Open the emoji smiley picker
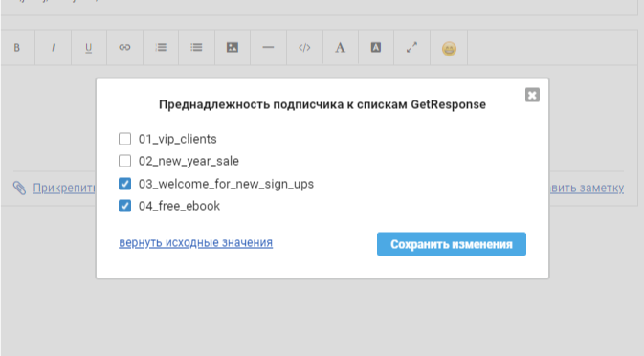This screenshot has height=356, width=644. pos(449,49)
